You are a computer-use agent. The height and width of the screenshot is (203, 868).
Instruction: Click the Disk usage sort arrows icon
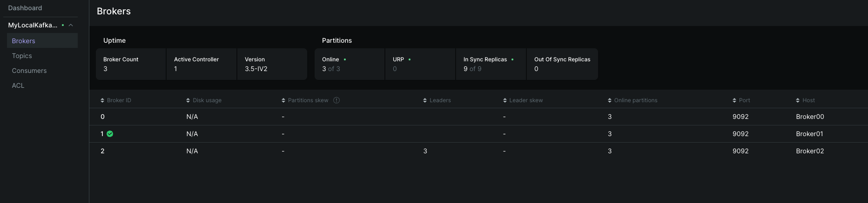coord(188,100)
